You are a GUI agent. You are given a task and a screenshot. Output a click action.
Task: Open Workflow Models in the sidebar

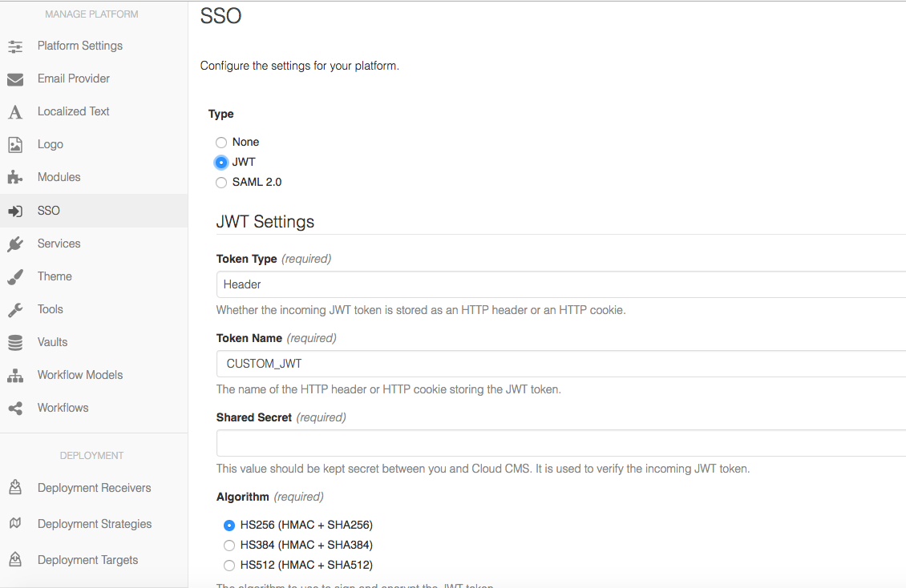[80, 375]
